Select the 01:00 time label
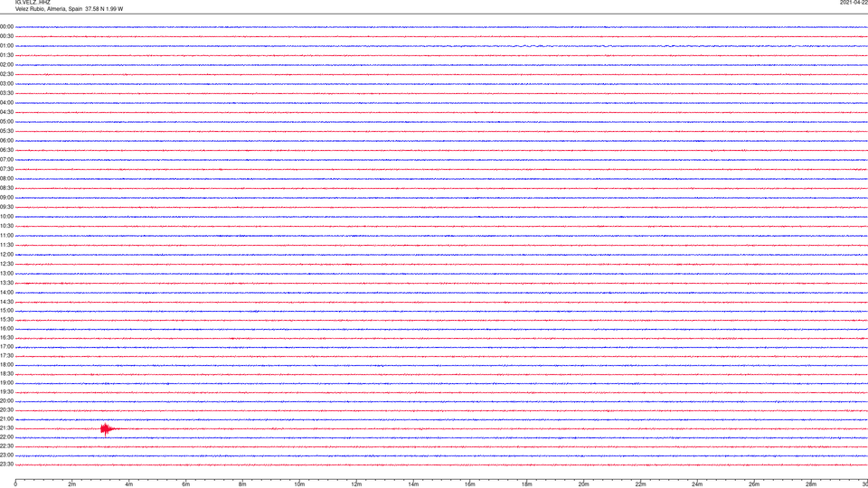Image resolution: width=868 pixels, height=488 pixels. [x=6, y=46]
